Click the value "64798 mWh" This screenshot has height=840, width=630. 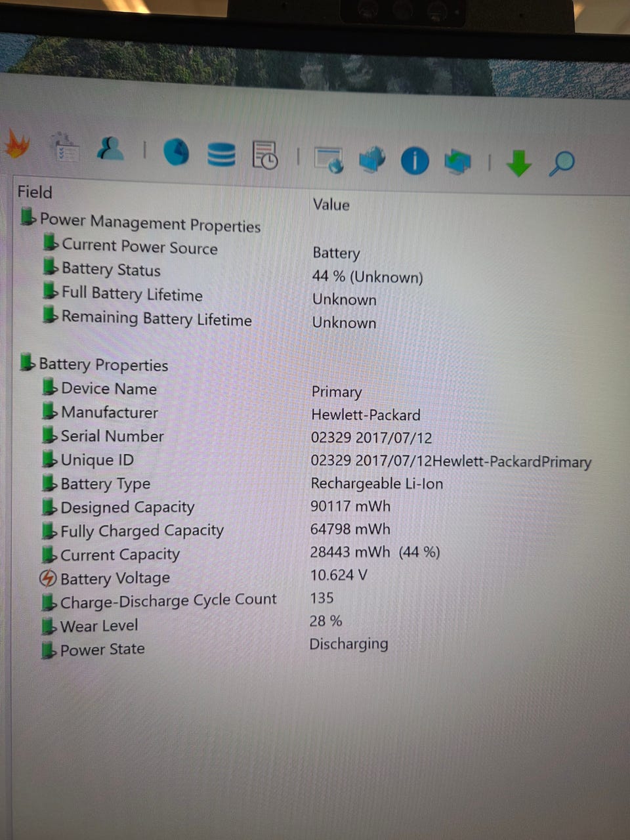click(350, 529)
